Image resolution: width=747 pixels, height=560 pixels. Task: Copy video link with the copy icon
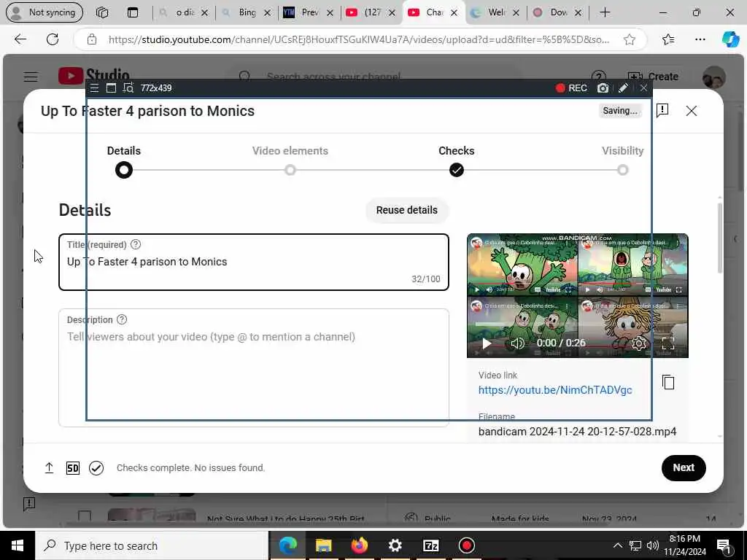pos(668,382)
